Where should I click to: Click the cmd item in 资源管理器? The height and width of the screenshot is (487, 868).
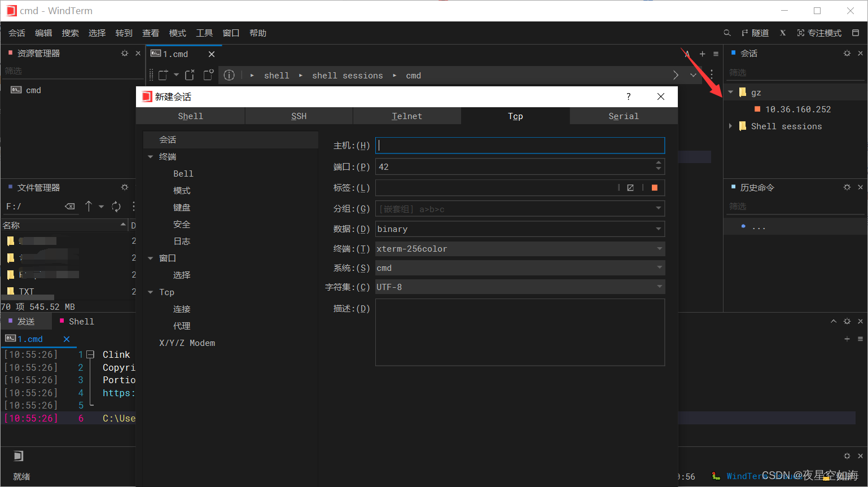pyautogui.click(x=33, y=90)
